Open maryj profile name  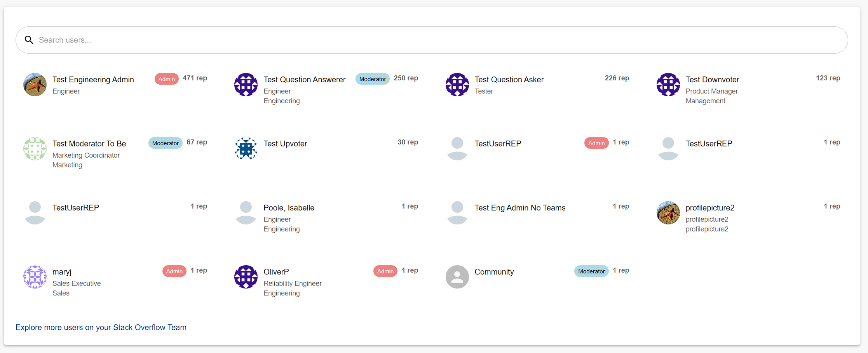point(62,272)
